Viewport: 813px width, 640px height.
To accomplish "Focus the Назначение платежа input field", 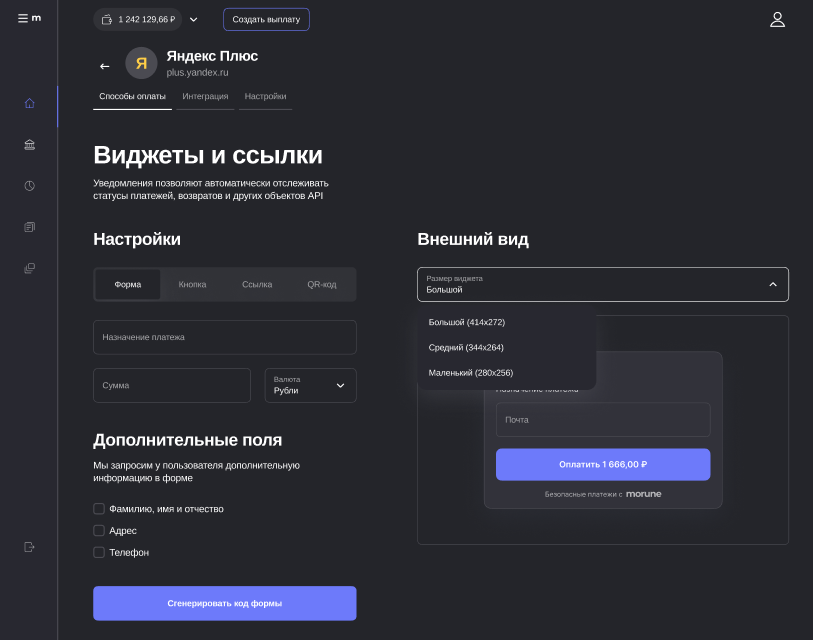I will point(224,337).
